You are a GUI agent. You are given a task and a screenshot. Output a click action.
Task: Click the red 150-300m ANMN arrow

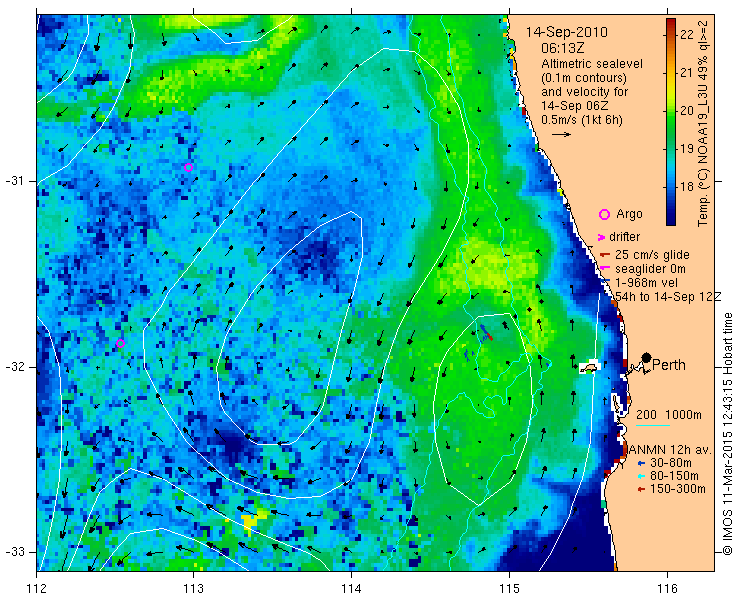point(641,490)
